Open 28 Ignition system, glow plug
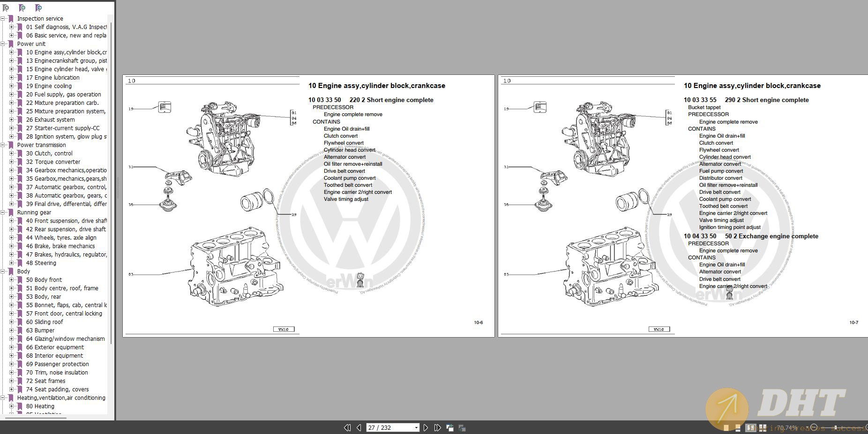Image resolution: width=868 pixels, height=434 pixels. coord(66,137)
